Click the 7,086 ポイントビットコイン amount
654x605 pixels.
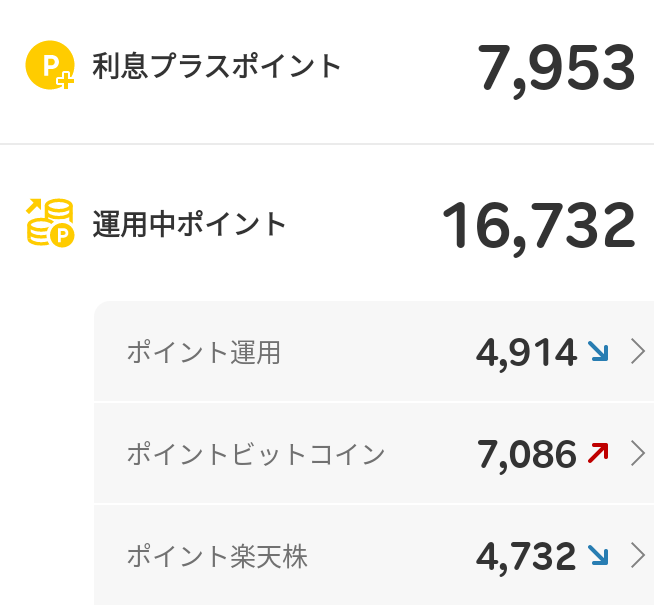click(x=527, y=454)
